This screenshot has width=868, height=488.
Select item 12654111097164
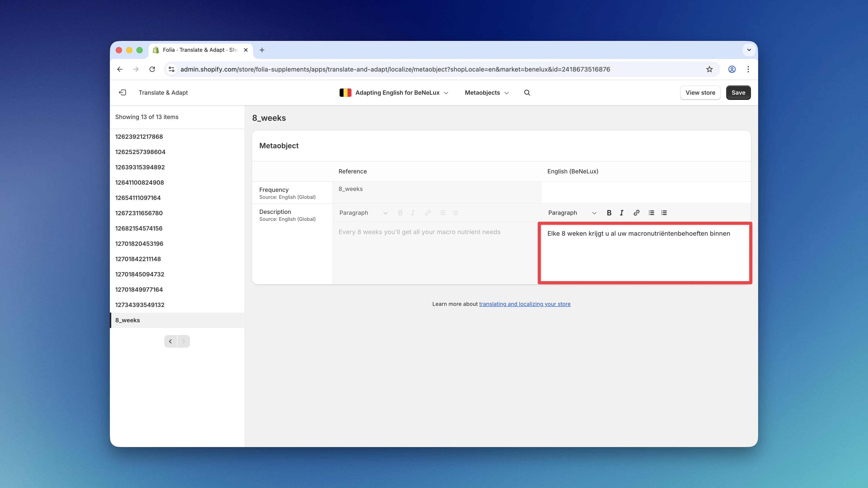click(177, 198)
